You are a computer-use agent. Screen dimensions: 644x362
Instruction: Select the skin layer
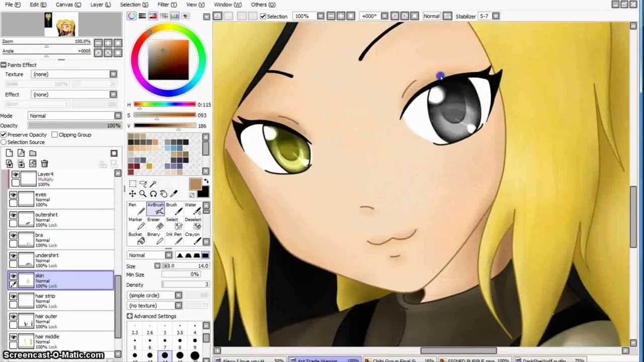(x=61, y=281)
